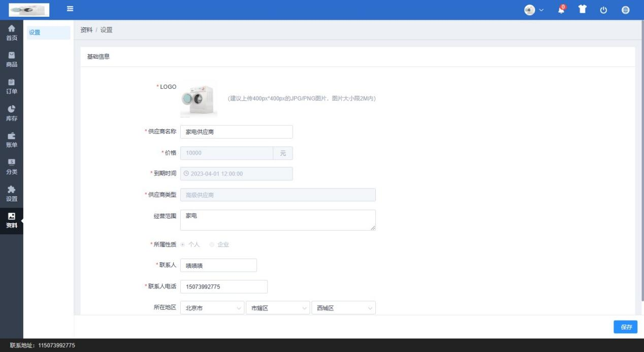Image resolution: width=644 pixels, height=352 pixels.
Task: Click 设置 in the breadcrumb
Action: tap(106, 30)
